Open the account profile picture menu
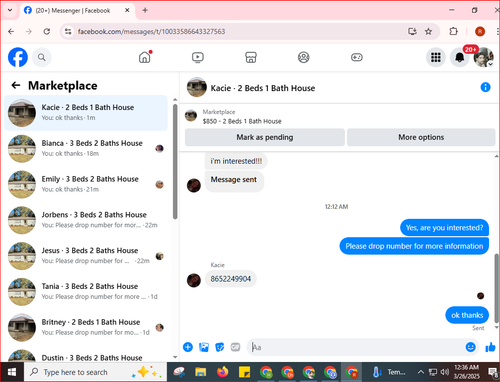Screen dimensions: 500x382 [x=483, y=57]
